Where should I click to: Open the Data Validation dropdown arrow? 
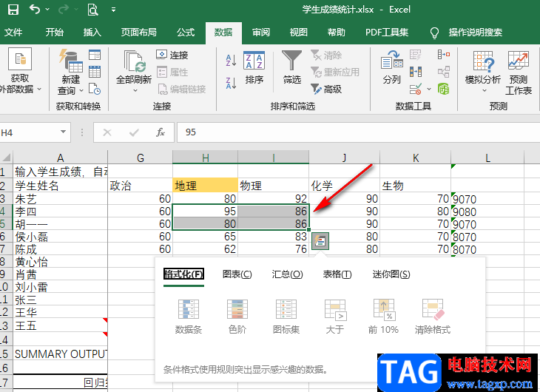[x=429, y=89]
